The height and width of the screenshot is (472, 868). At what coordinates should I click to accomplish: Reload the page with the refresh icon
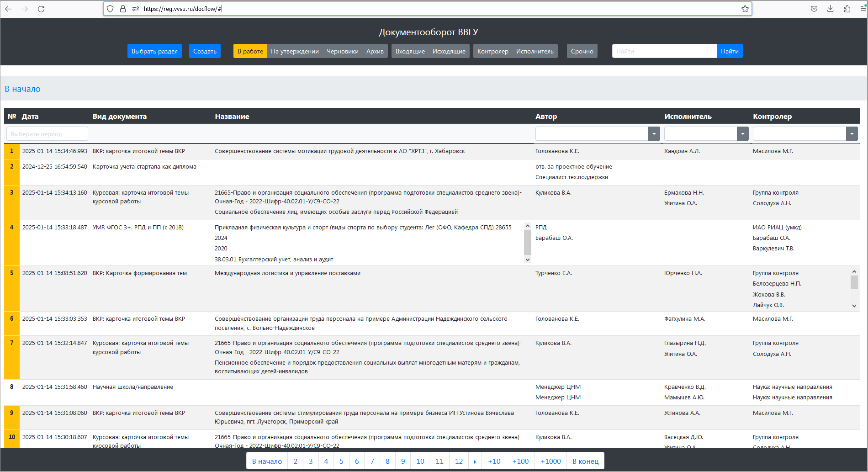click(x=41, y=9)
